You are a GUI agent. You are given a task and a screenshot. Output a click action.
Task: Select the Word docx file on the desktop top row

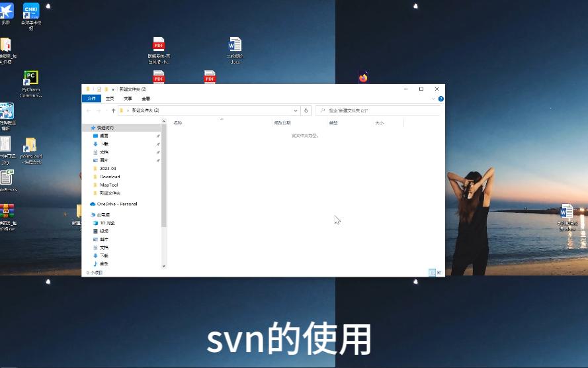(x=235, y=50)
